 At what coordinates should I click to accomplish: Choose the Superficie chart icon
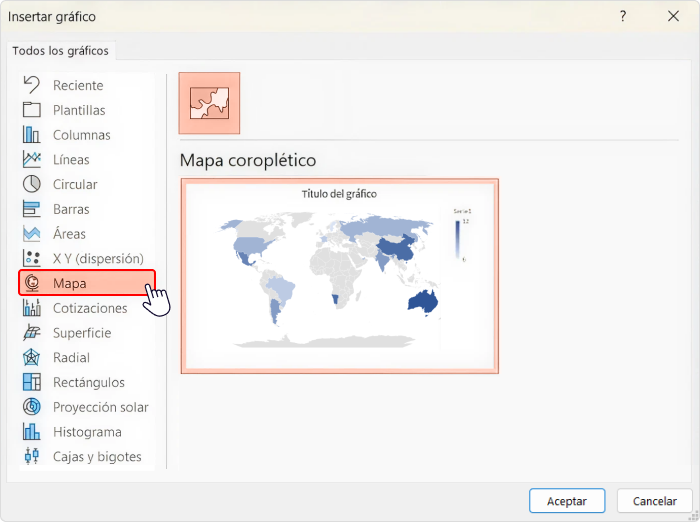click(x=32, y=333)
